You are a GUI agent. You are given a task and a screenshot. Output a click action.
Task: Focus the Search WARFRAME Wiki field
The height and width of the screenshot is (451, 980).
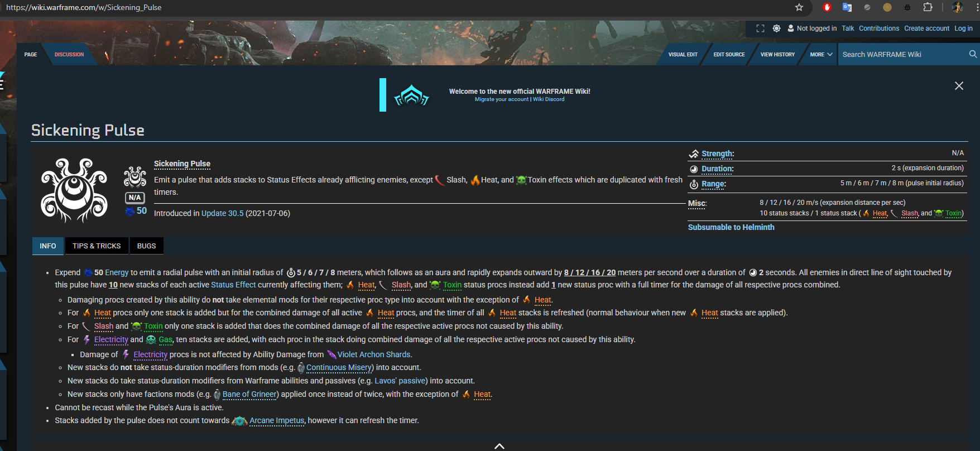[903, 54]
